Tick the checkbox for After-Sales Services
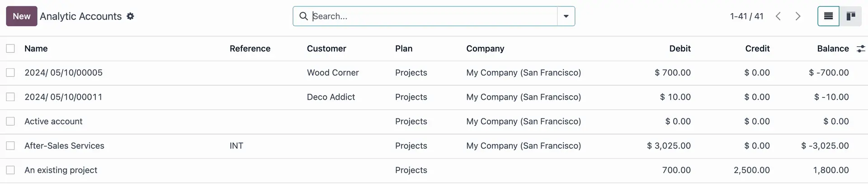868x184 pixels. pyautogui.click(x=10, y=146)
